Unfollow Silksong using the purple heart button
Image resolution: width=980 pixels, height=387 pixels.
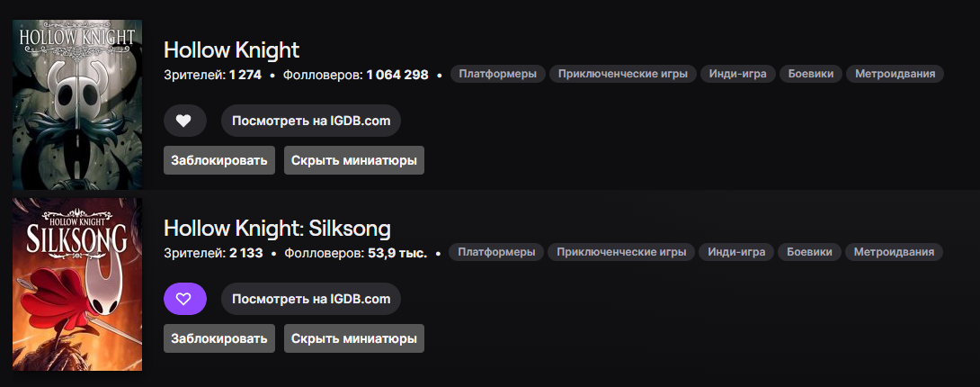click(x=185, y=299)
